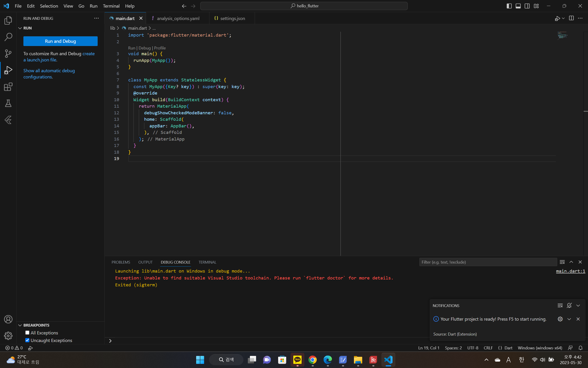This screenshot has height=368, width=588.
Task: Clear all notifications
Action: [x=560, y=305]
